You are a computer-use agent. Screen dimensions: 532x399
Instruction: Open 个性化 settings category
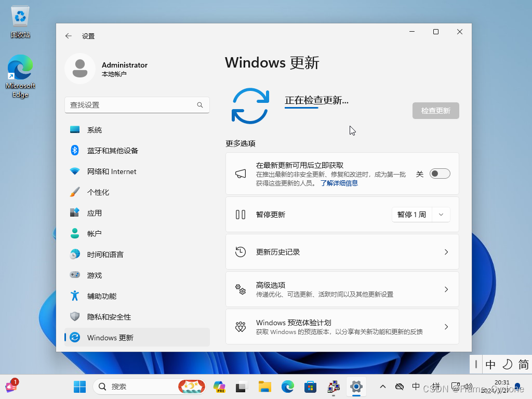[x=137, y=192]
